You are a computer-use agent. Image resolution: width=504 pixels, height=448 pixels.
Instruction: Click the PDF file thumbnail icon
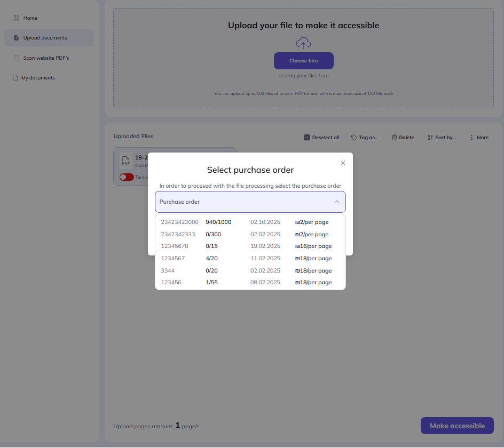point(125,161)
